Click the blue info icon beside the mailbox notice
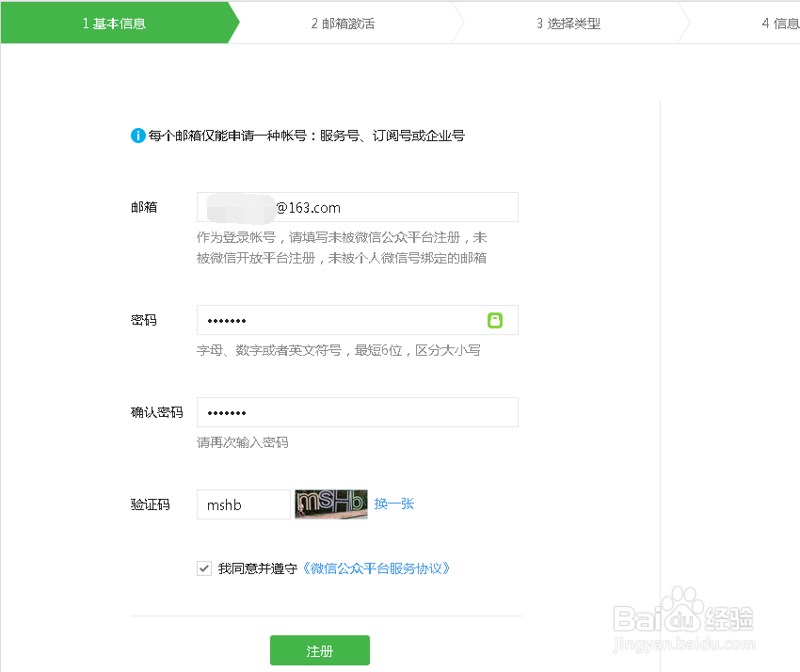Viewport: 800px width, 672px height. [x=138, y=136]
